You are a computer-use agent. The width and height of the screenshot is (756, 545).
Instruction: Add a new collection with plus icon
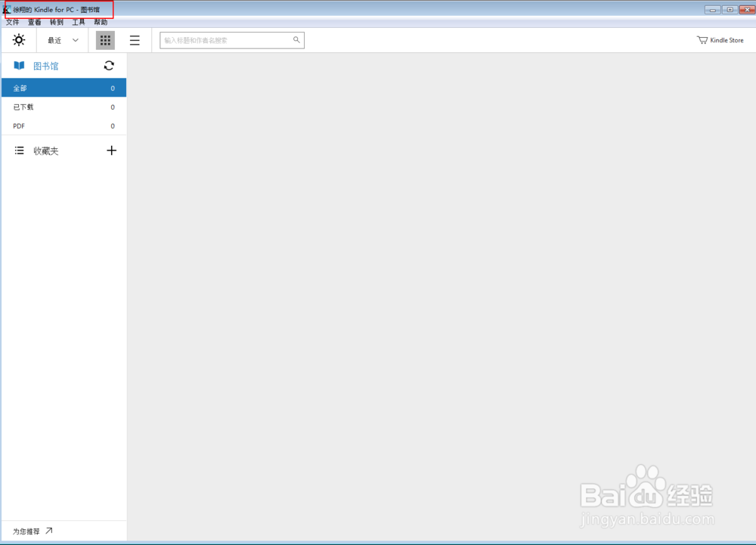pyautogui.click(x=111, y=150)
